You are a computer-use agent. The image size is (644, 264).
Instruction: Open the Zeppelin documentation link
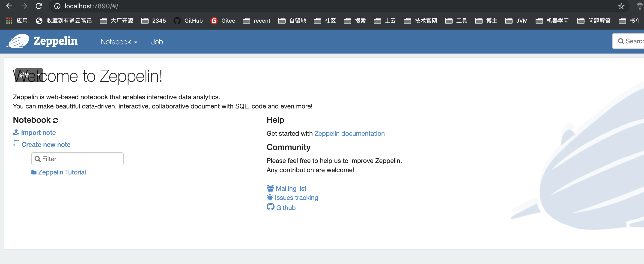pos(349,133)
